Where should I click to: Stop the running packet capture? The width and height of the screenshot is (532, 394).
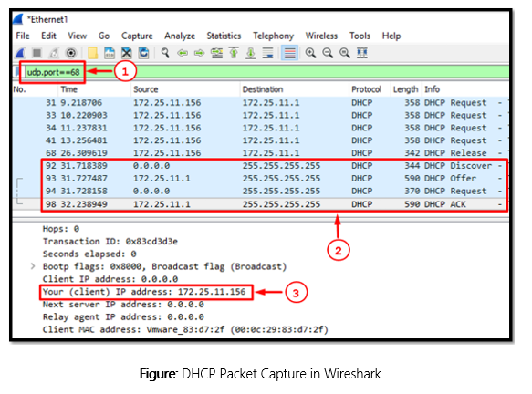(x=37, y=53)
